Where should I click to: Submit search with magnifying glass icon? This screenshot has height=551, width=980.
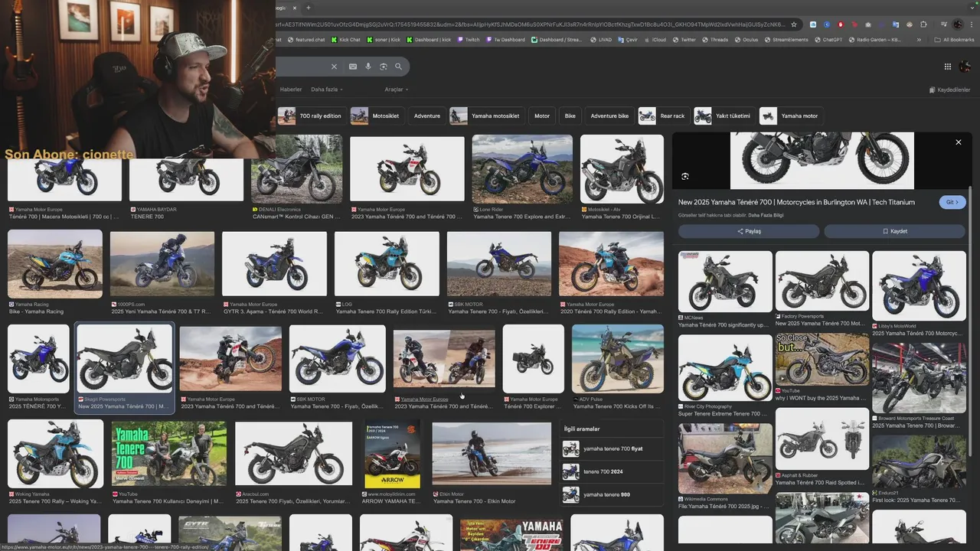[x=399, y=67]
